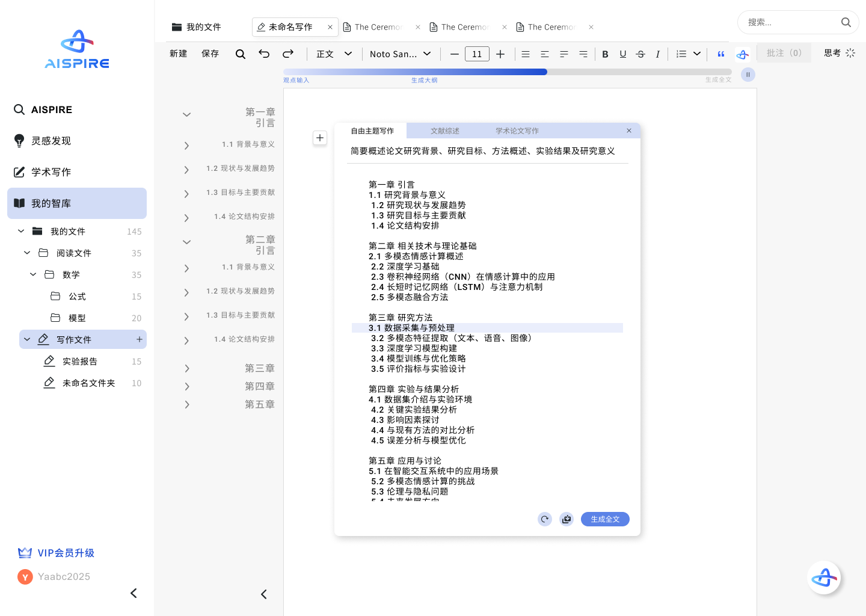Switch to the 文献综述 tab
This screenshot has width=866, height=616.
[444, 131]
